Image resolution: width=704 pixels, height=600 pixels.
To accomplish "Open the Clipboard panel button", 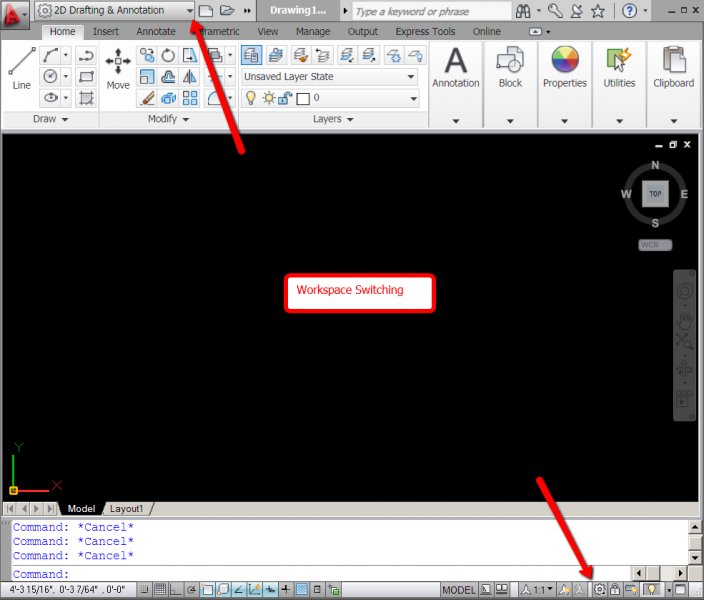I will point(673,67).
